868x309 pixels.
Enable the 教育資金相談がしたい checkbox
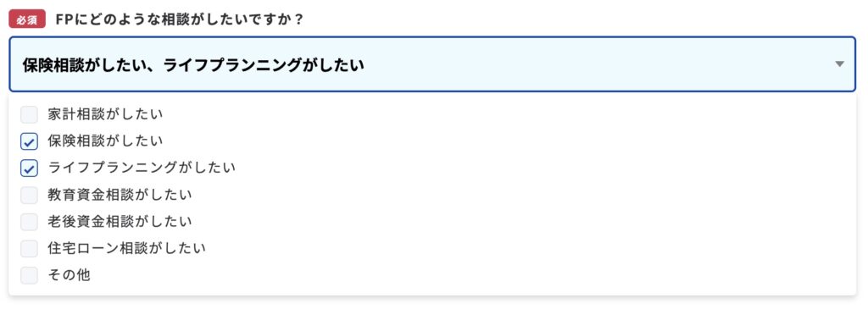pyautogui.click(x=30, y=195)
